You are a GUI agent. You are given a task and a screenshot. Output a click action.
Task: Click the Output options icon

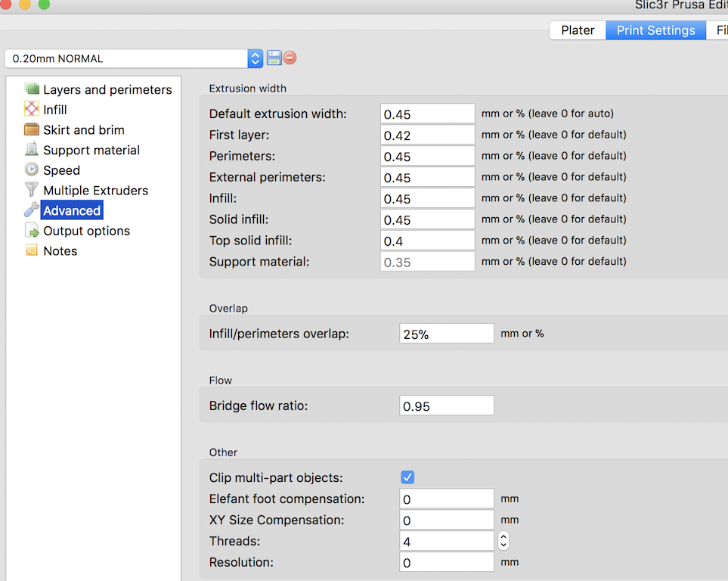[31, 231]
